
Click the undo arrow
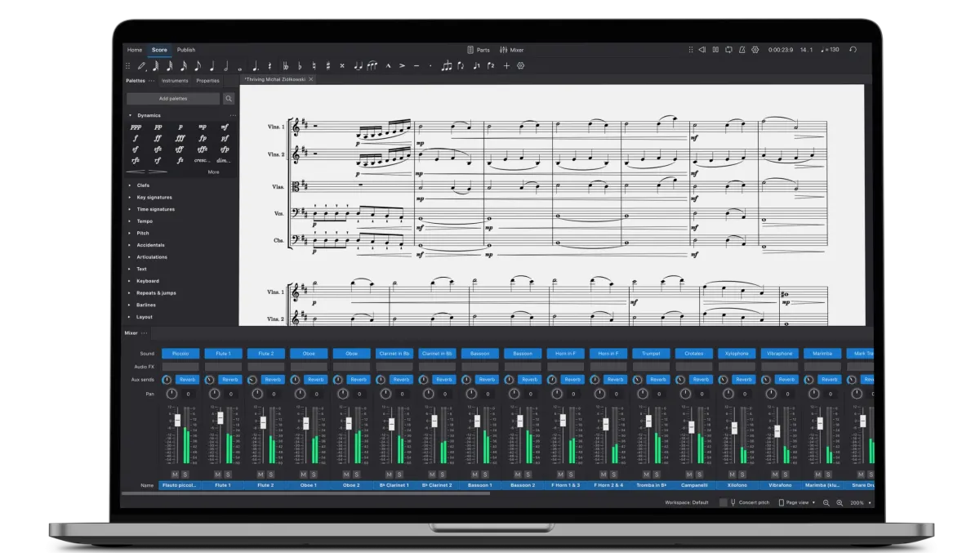point(853,50)
